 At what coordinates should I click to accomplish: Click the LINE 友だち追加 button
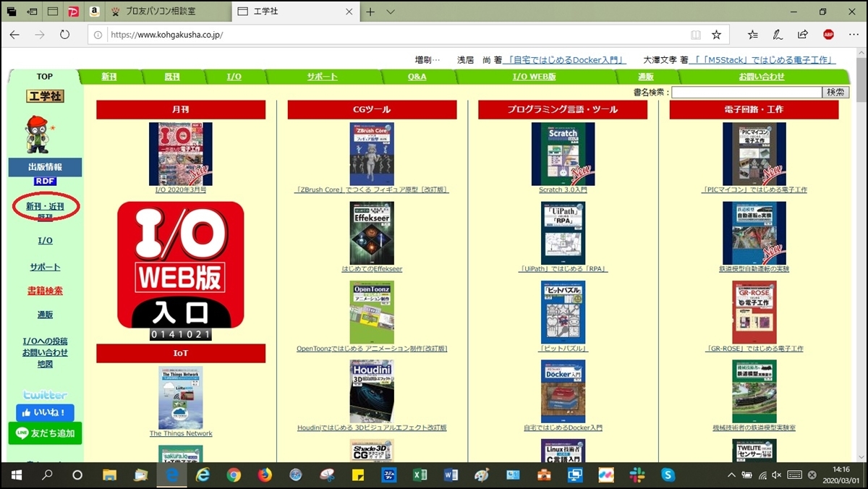[45, 433]
